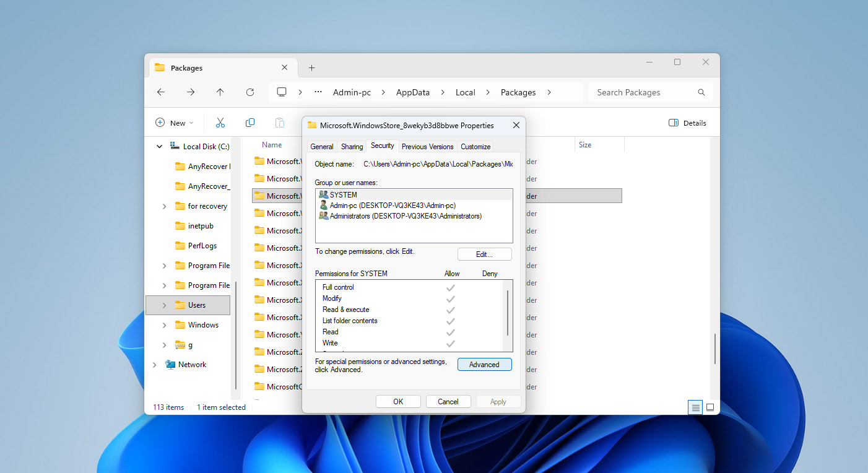The height and width of the screenshot is (473, 868).
Task: Click the Advanced button
Action: (x=484, y=365)
